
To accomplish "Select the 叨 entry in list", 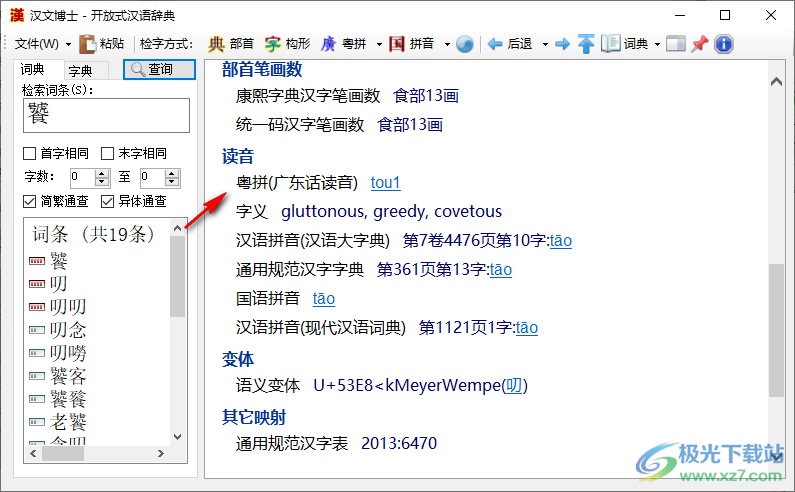I will coord(58,284).
